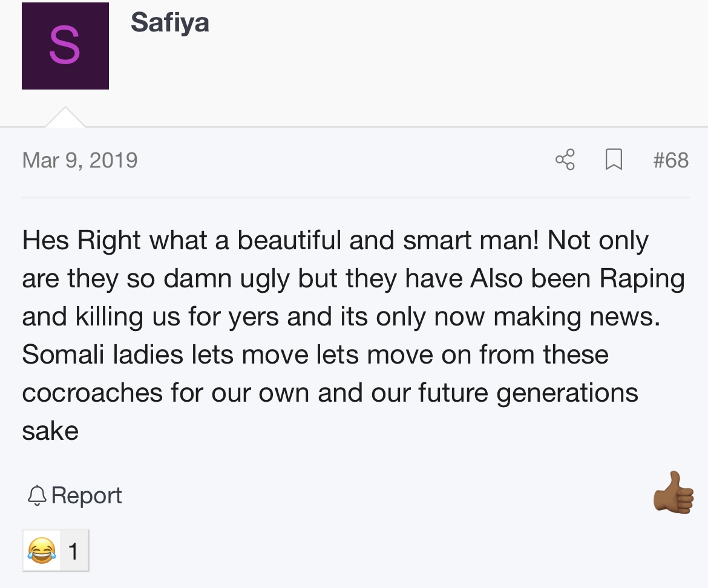Click the words "Somali ladies" in the post
Screen dimensions: 708x588
[x=102, y=354]
